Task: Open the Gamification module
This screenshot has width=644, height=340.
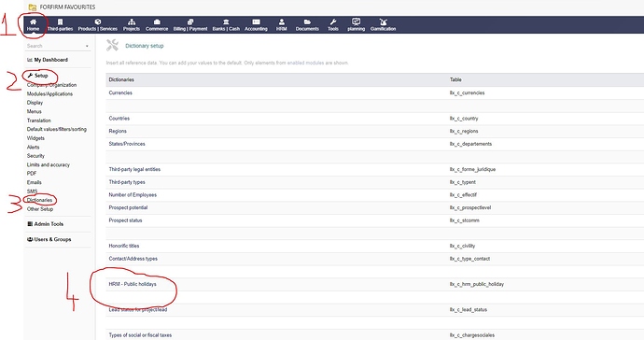Action: pos(384,25)
